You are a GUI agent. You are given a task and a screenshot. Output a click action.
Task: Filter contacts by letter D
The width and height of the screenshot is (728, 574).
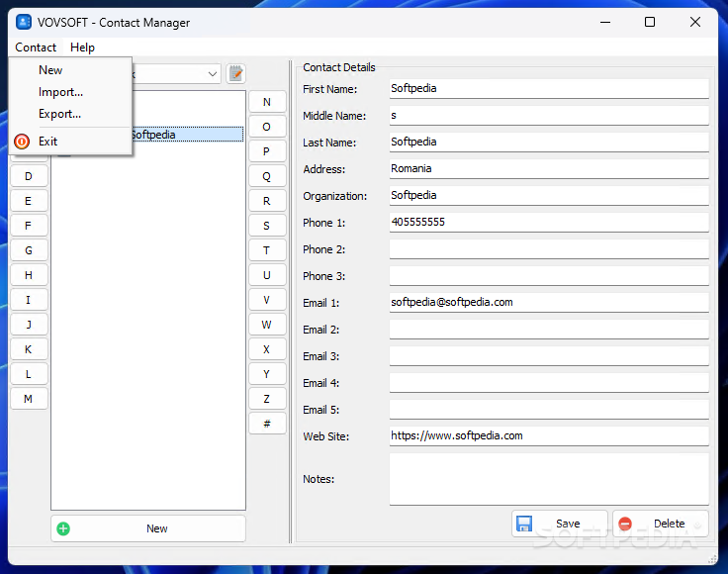[x=29, y=176]
